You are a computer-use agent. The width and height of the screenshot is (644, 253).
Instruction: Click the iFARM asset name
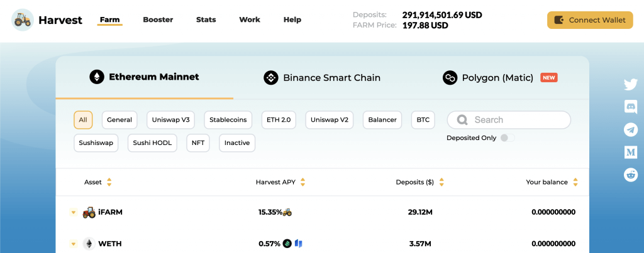point(110,212)
